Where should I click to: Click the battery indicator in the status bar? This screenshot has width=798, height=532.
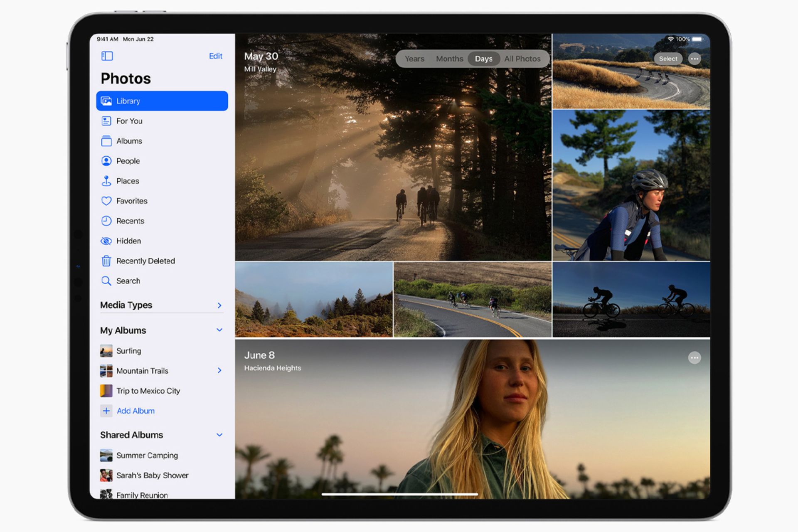(697, 39)
